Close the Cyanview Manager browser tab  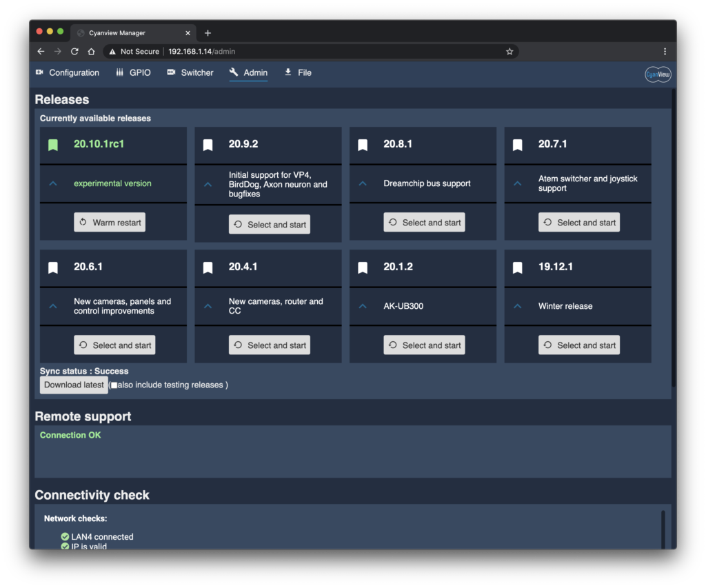pyautogui.click(x=188, y=33)
